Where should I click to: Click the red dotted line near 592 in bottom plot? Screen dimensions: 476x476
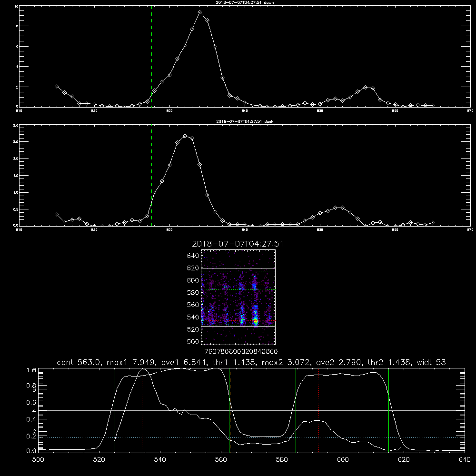[x=319, y=410]
